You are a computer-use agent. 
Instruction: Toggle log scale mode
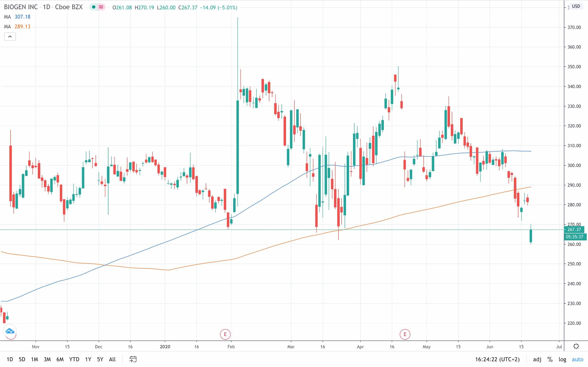point(562,359)
